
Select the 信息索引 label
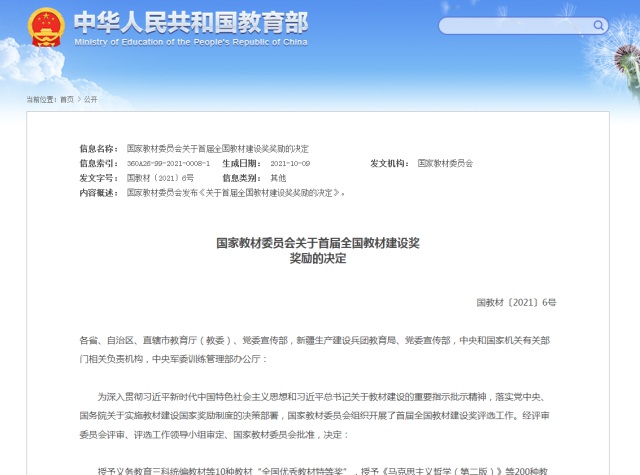pos(99,163)
